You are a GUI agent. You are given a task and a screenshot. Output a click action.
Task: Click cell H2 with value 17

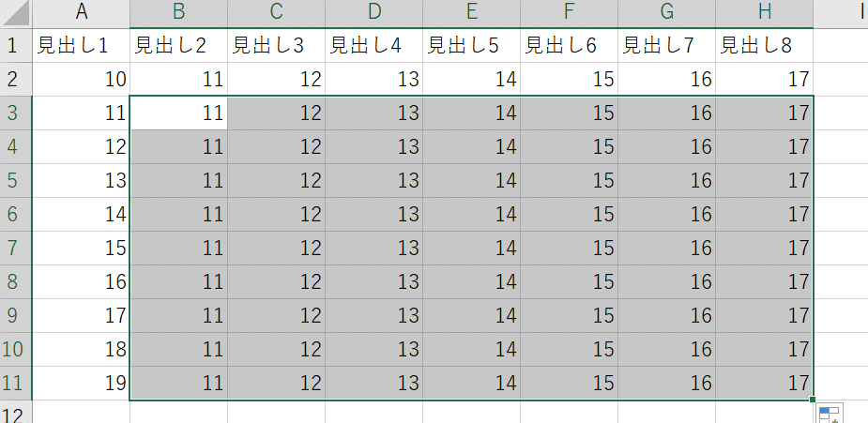click(x=765, y=80)
